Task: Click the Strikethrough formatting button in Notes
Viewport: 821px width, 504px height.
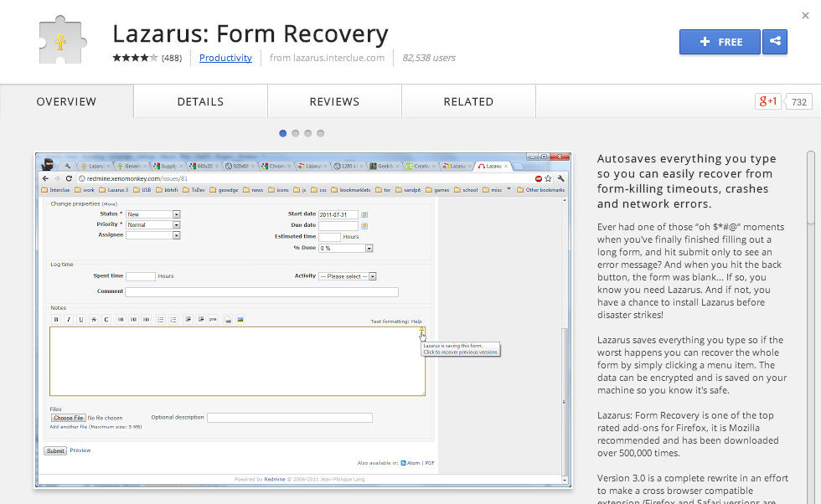Action: (94, 319)
